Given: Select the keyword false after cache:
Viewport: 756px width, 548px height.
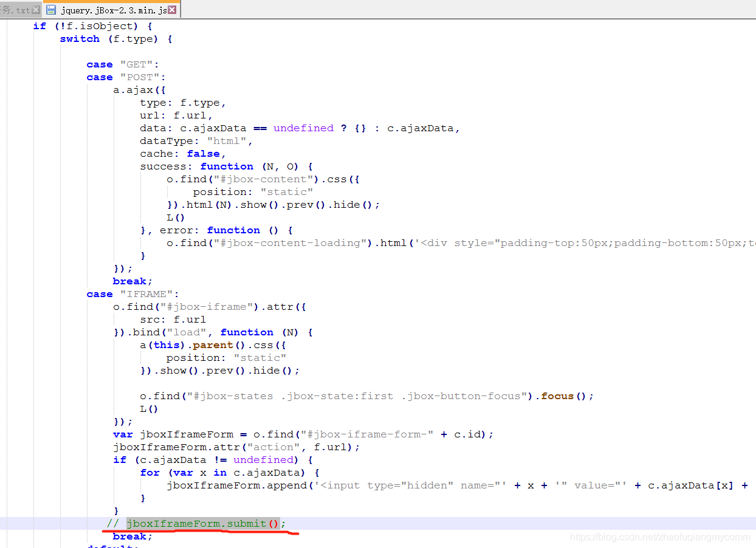Looking at the screenshot, I should pos(204,153).
